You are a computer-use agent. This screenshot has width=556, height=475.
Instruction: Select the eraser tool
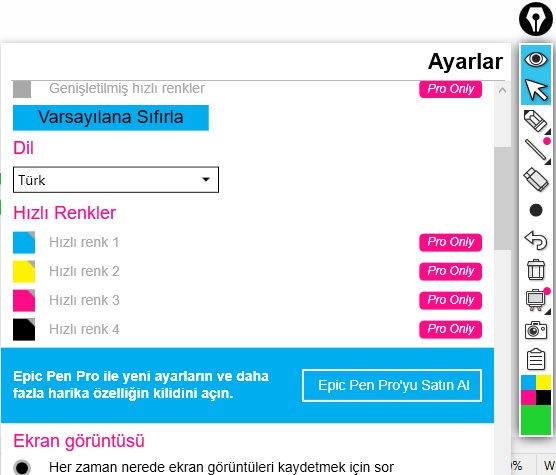(536, 179)
